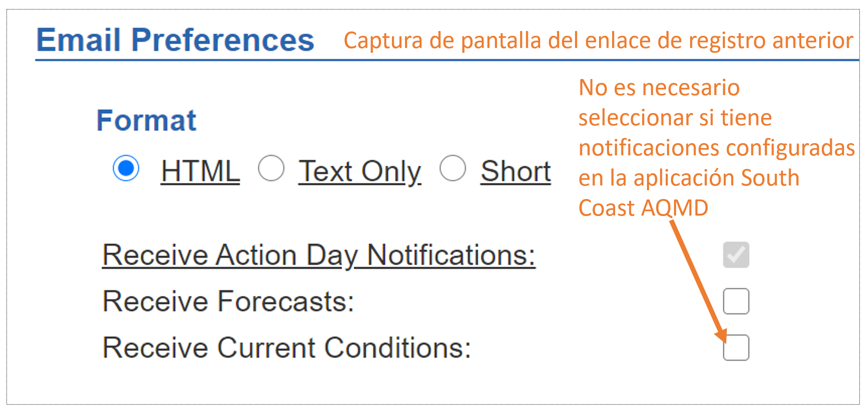Viewport: 868px width, 412px height.
Task: Toggle the grayed Action Day Notifications checkbox
Action: [736, 255]
